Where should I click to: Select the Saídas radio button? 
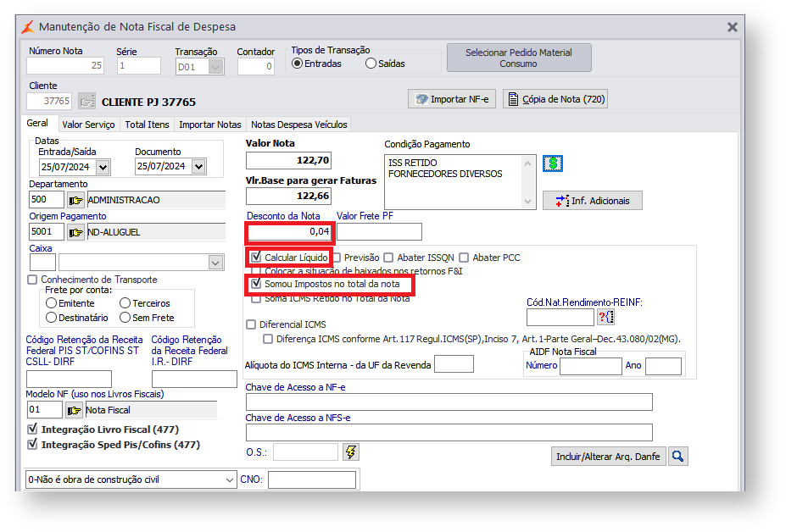point(371,64)
